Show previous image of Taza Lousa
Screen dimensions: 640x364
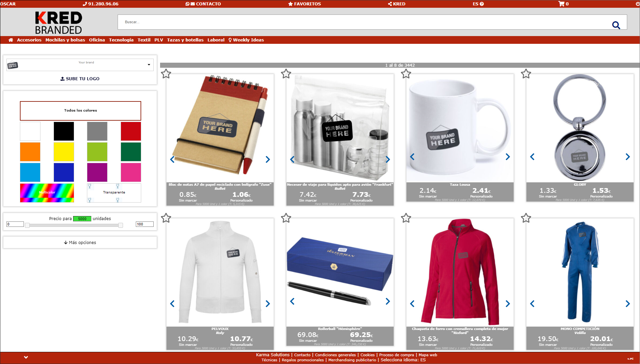click(412, 157)
